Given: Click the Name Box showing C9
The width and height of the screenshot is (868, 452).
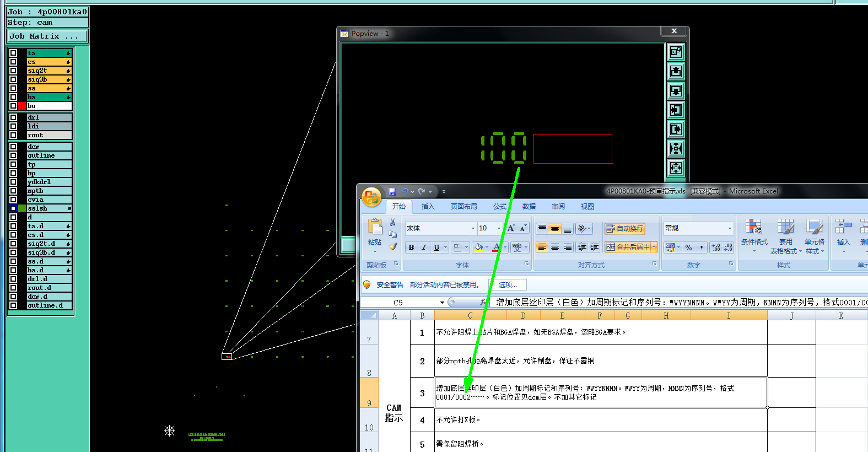Looking at the screenshot, I should [x=398, y=302].
